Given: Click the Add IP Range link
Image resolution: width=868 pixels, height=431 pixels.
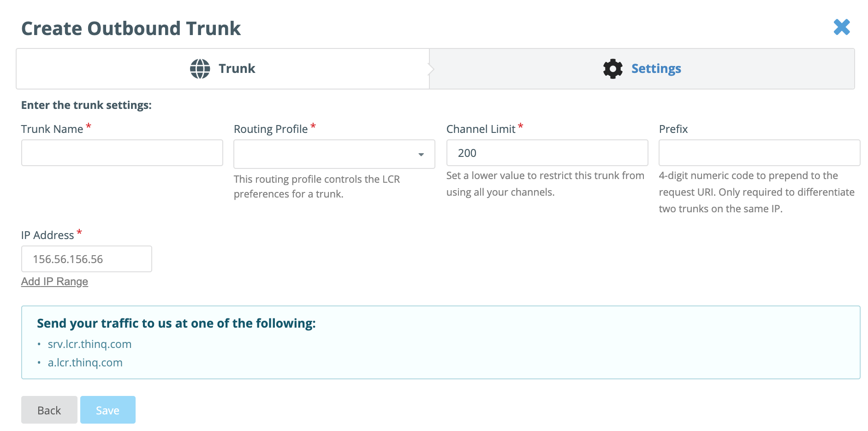Looking at the screenshot, I should 54,281.
